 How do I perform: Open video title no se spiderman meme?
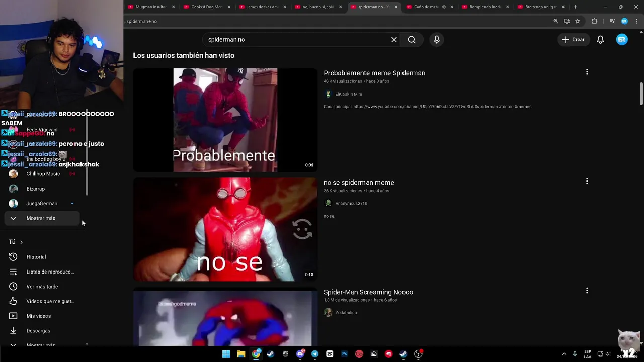coord(359,182)
